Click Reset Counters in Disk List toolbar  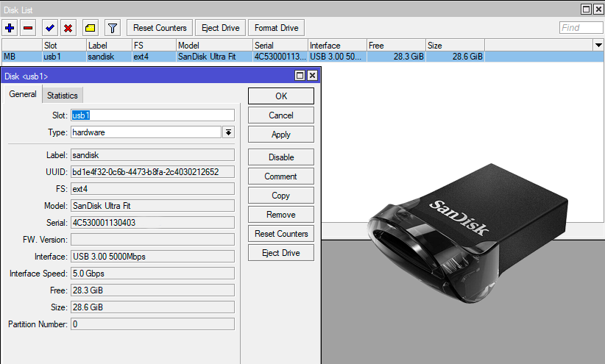tap(160, 28)
